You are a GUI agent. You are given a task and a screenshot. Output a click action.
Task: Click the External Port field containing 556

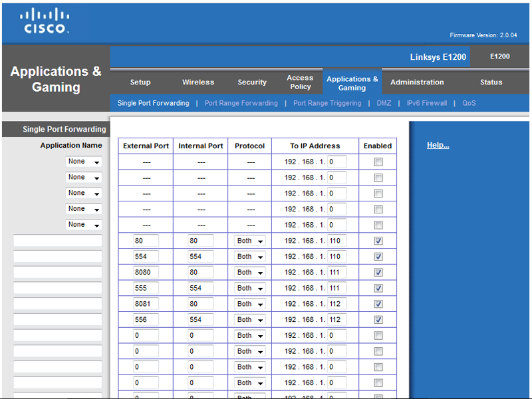click(x=146, y=320)
